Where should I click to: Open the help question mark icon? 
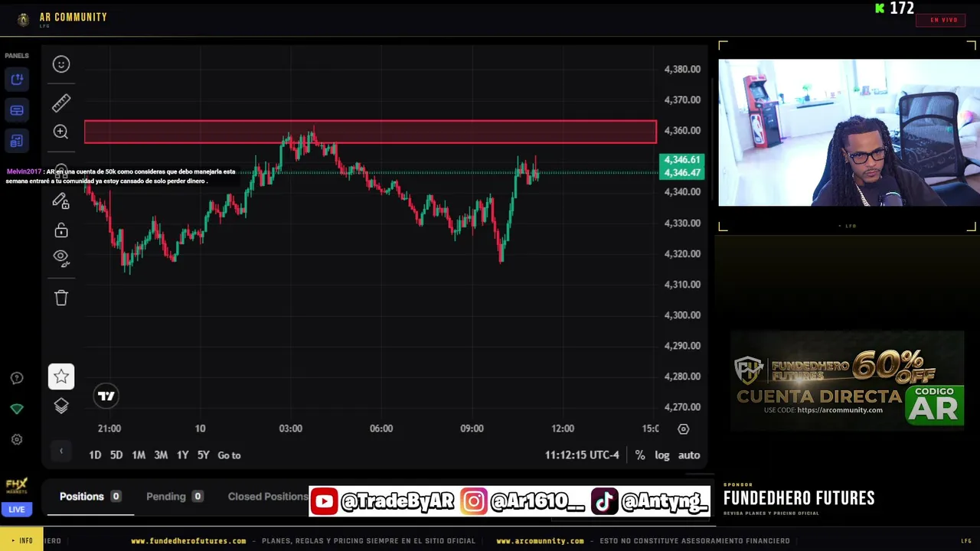[x=17, y=378]
